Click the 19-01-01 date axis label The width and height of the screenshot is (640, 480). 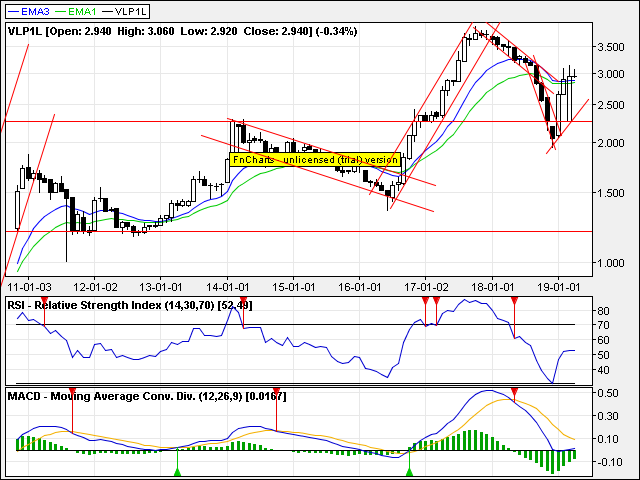coord(558,287)
